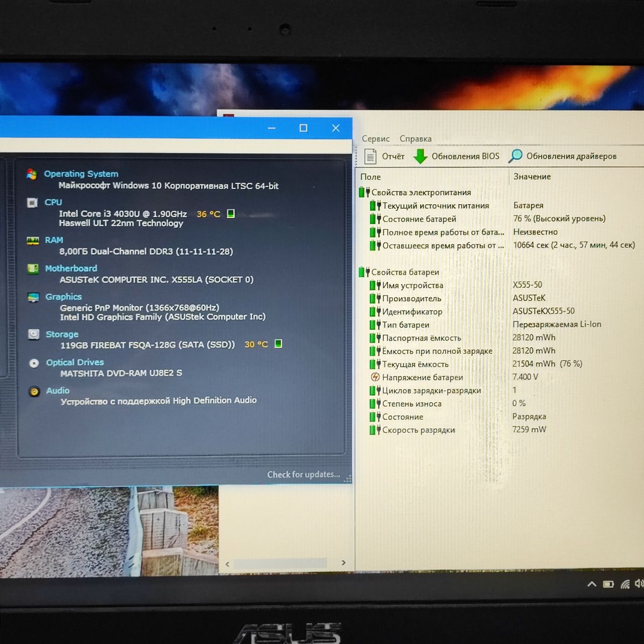Click the Graphics monitor icon in Speccy
The height and width of the screenshot is (644, 644).
[34, 297]
